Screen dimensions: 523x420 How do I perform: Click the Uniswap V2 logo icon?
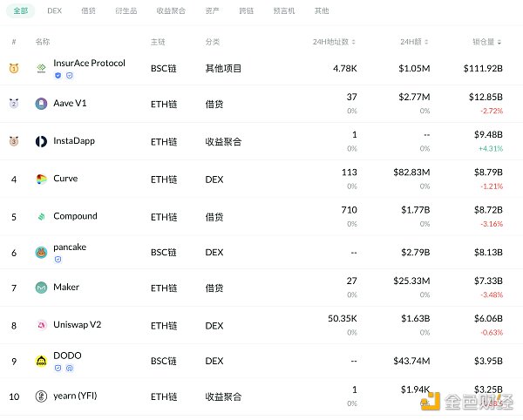click(41, 325)
